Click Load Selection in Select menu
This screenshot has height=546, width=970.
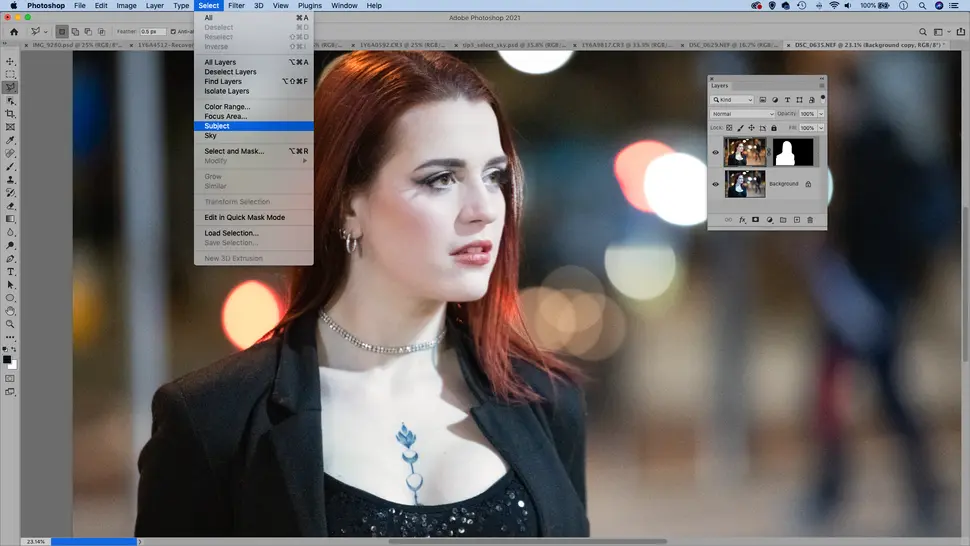(x=254, y=233)
